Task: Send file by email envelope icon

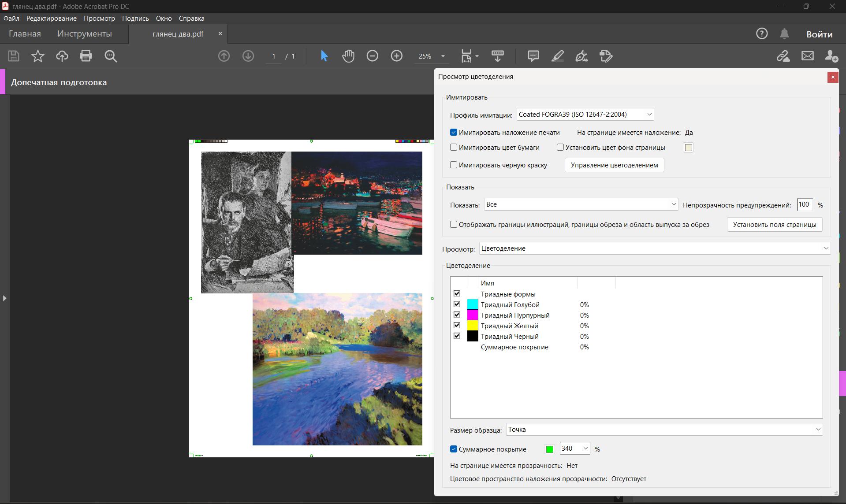Action: [x=808, y=56]
